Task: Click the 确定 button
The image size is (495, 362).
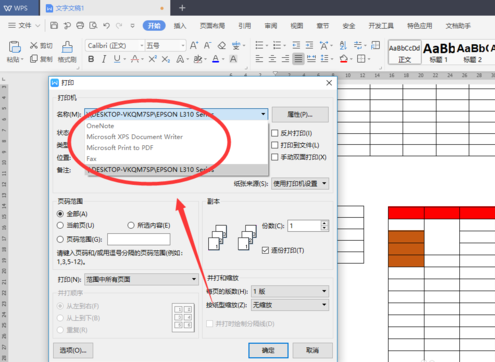Action: click(x=268, y=350)
